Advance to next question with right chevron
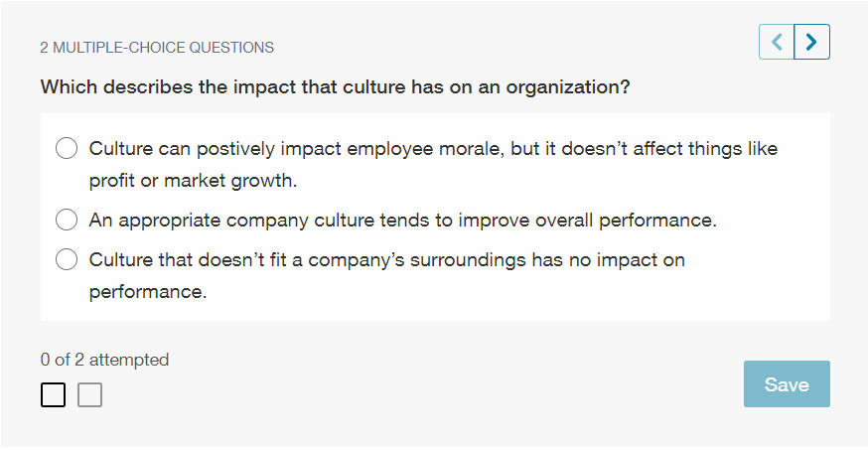This screenshot has height=450, width=868. (x=812, y=43)
